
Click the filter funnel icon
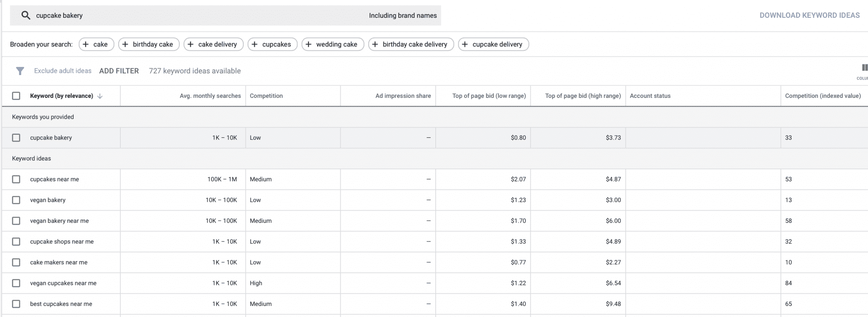(20, 71)
